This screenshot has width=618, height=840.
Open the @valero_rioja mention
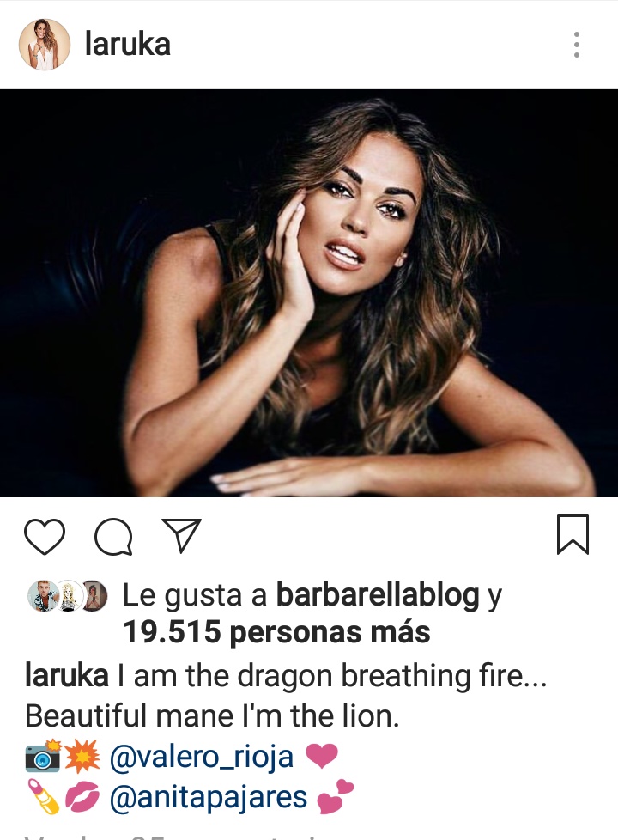[202, 757]
